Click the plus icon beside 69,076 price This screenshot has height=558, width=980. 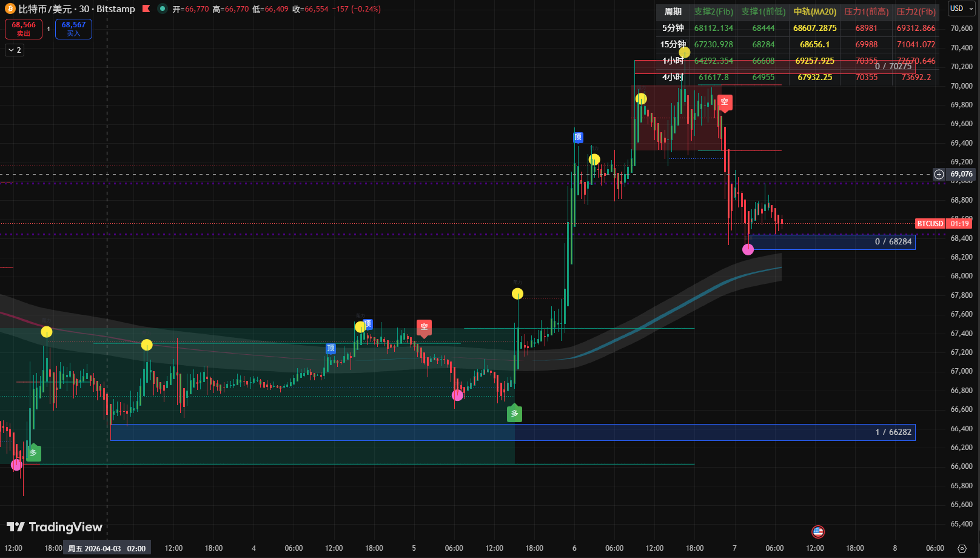coord(939,174)
